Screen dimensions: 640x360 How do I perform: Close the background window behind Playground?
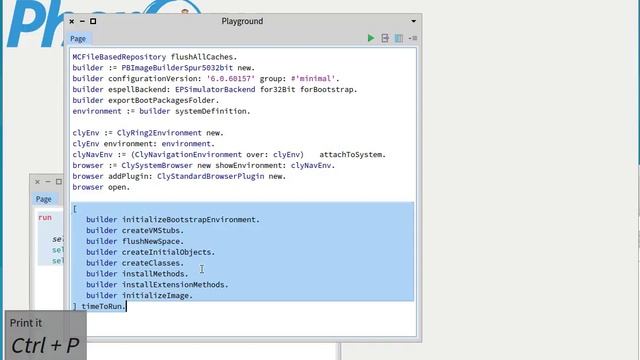(x=38, y=182)
